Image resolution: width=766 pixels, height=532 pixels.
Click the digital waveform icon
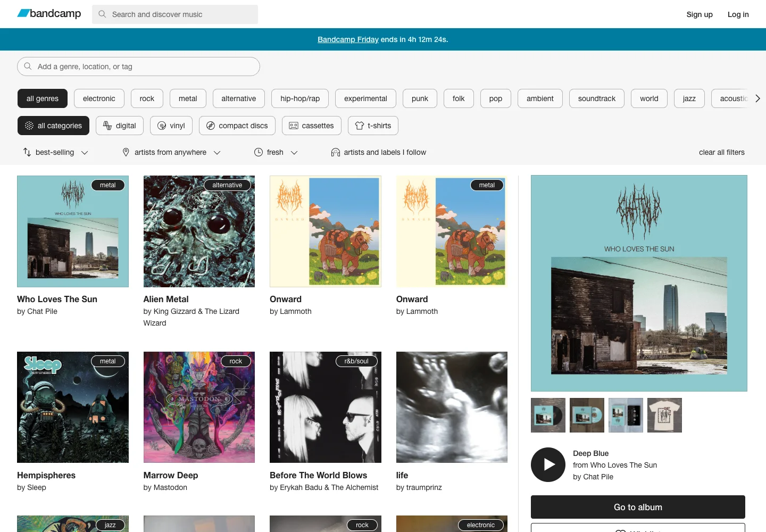tap(107, 126)
